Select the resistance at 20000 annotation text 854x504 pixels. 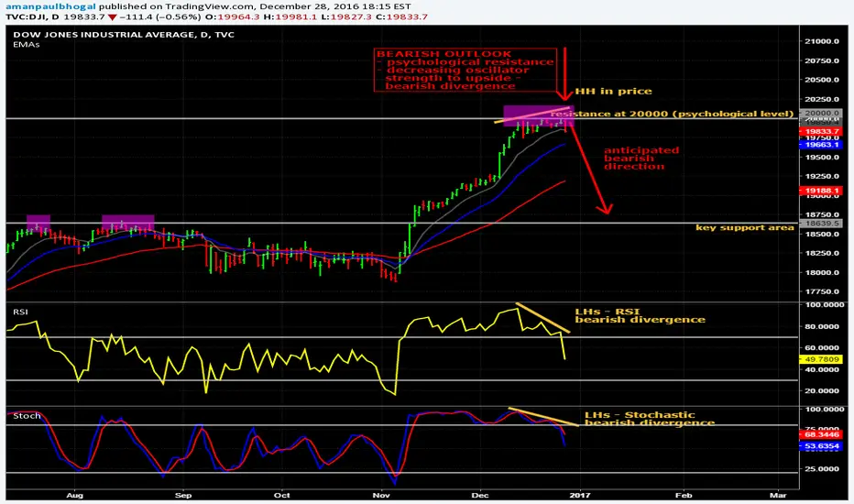(x=672, y=114)
